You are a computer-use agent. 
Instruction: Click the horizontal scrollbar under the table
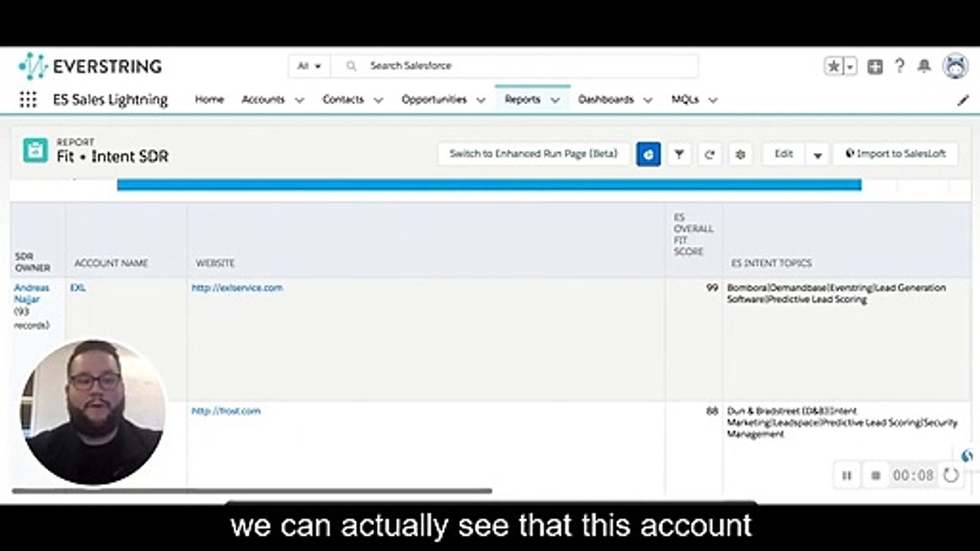[252, 491]
